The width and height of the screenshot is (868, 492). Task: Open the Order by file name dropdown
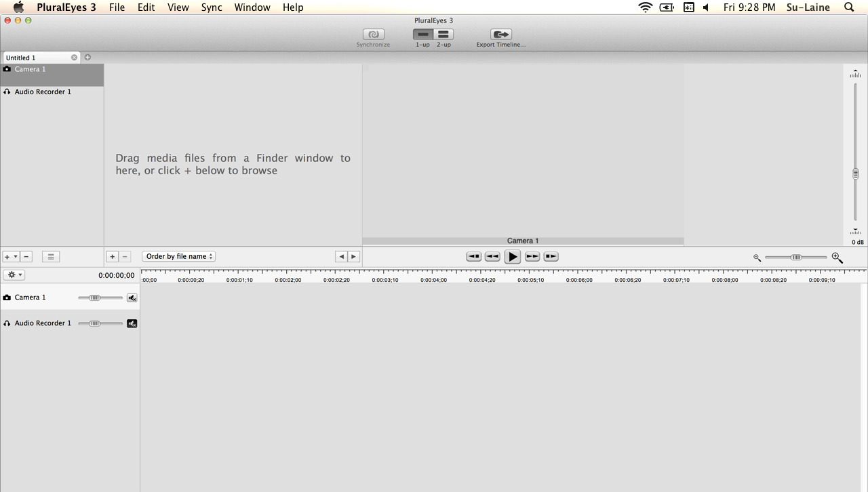pos(178,256)
